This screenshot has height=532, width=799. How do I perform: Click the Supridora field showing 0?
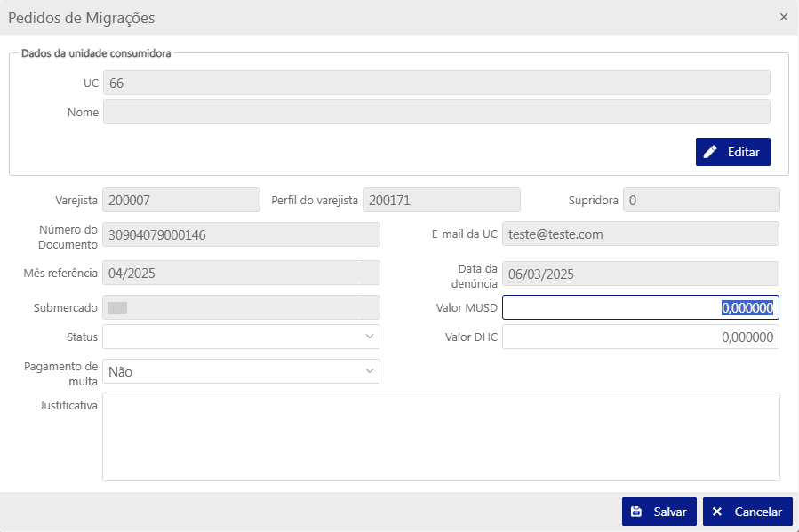(701, 200)
